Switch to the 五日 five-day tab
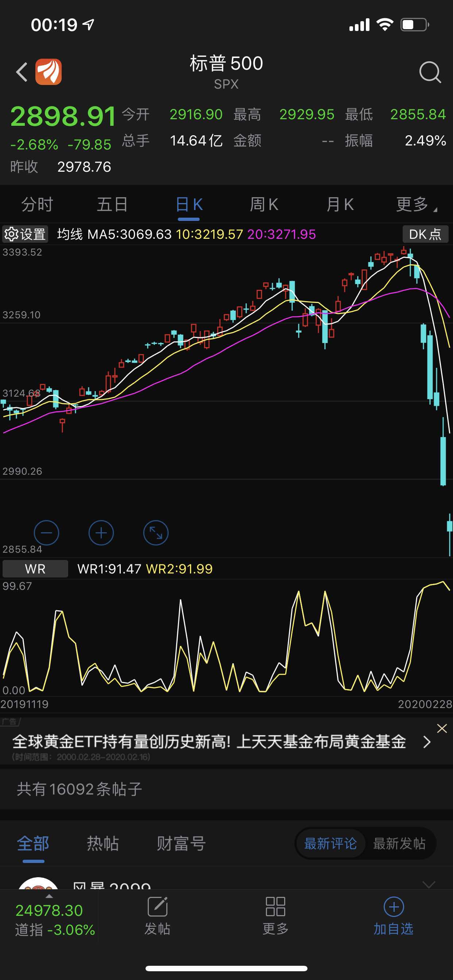 112,204
